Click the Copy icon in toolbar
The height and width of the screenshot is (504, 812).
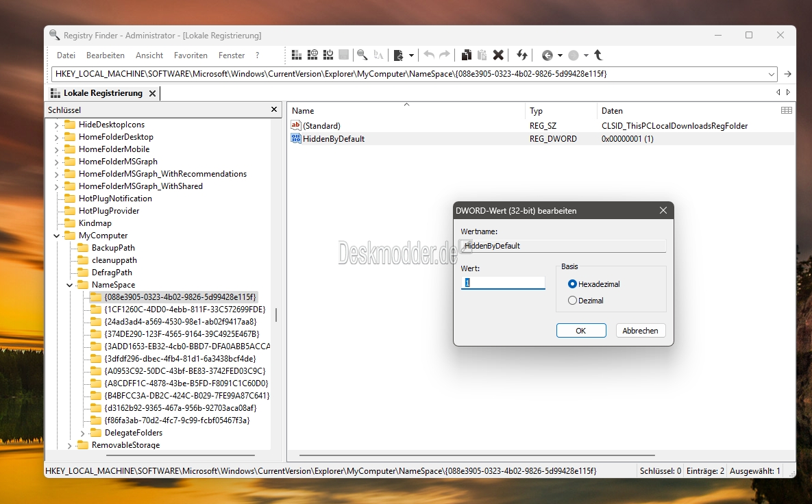(x=466, y=55)
